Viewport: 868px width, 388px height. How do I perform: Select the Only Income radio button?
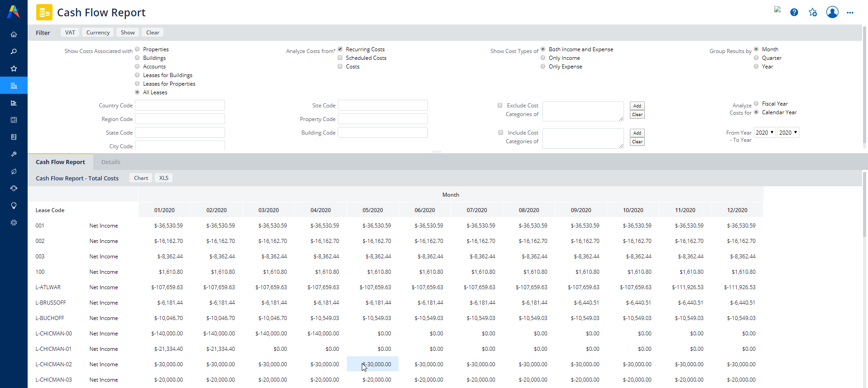tap(543, 58)
